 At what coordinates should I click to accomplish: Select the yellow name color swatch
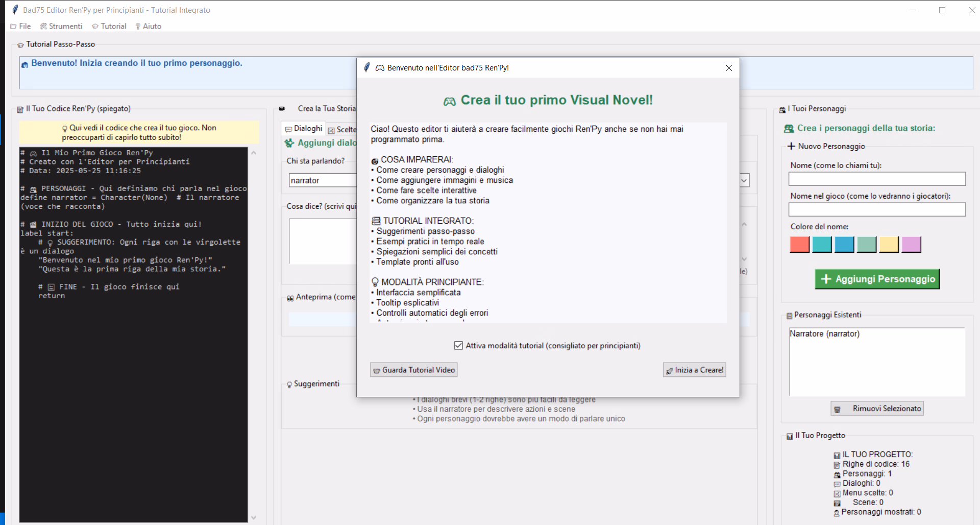[889, 245]
